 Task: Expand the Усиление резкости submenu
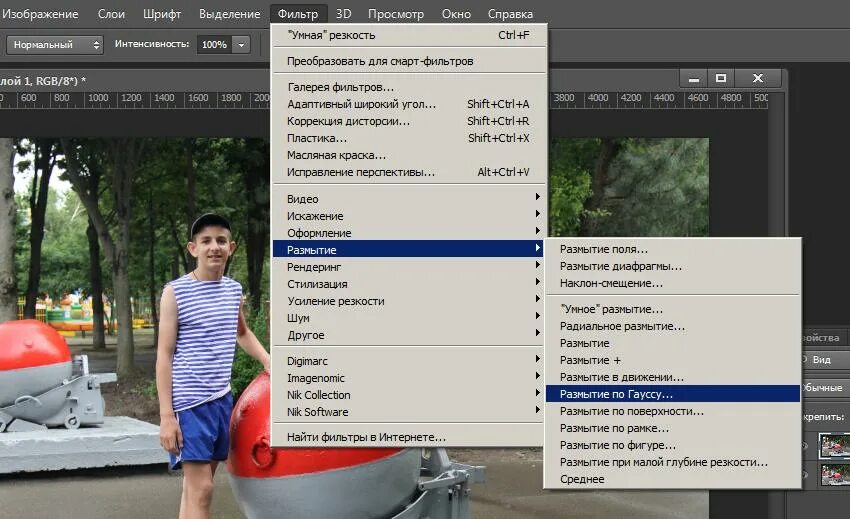tap(408, 301)
